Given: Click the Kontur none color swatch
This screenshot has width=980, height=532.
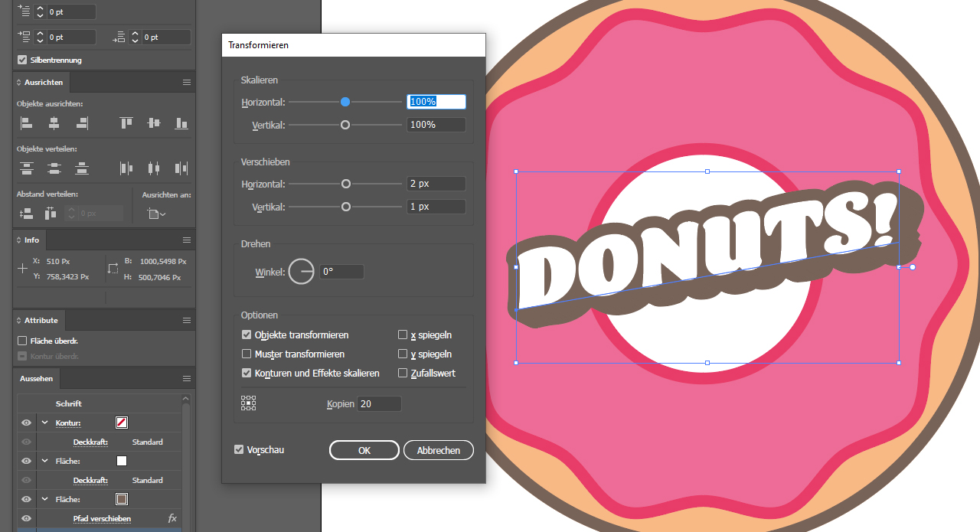Looking at the screenshot, I should [x=121, y=423].
